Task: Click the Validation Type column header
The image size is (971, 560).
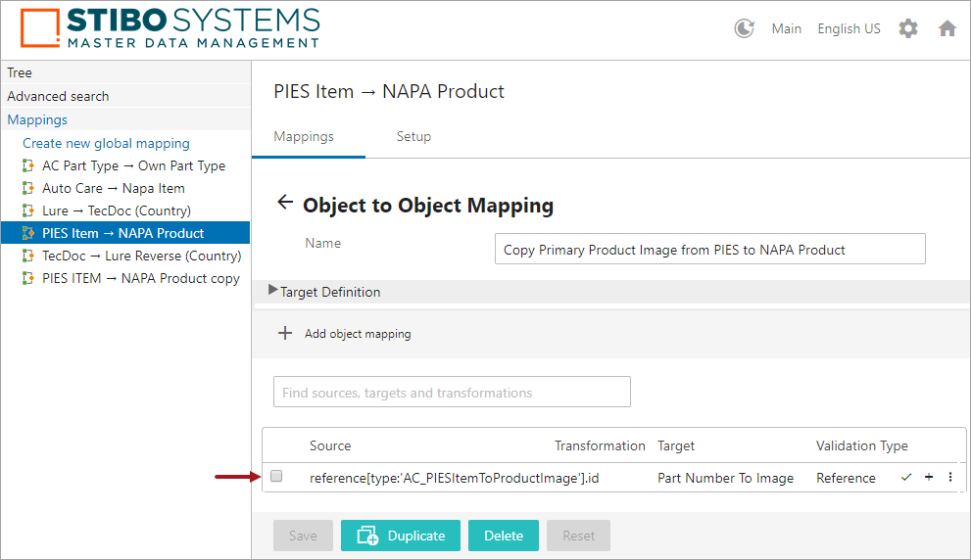Action: point(861,445)
